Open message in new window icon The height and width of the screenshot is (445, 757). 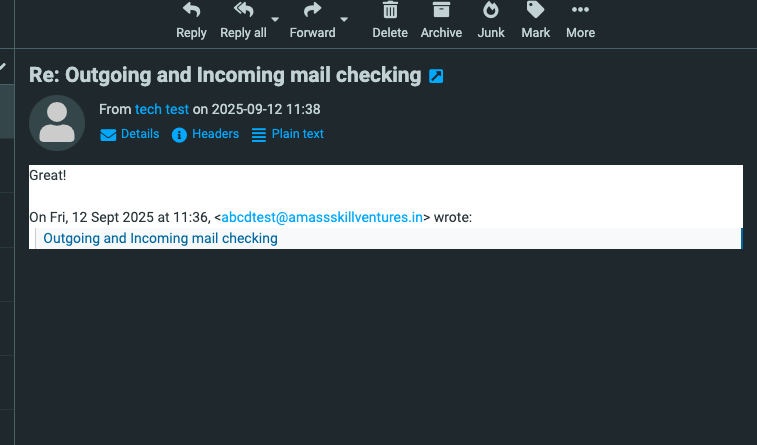(x=436, y=75)
